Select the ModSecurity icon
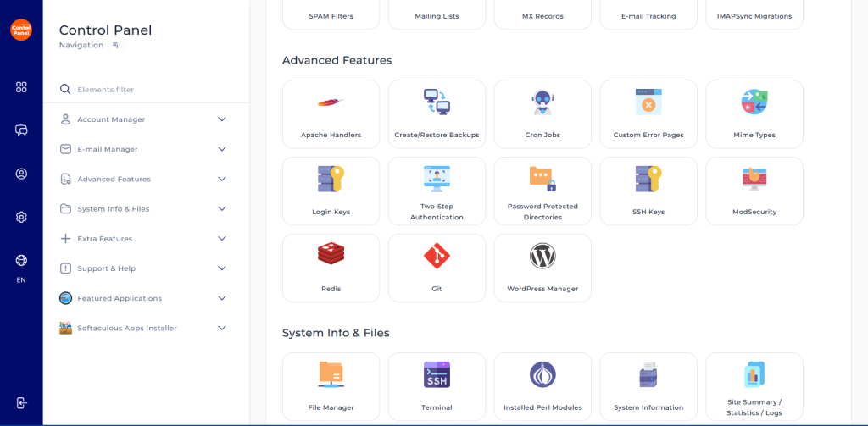The height and width of the screenshot is (426, 868). pyautogui.click(x=754, y=179)
